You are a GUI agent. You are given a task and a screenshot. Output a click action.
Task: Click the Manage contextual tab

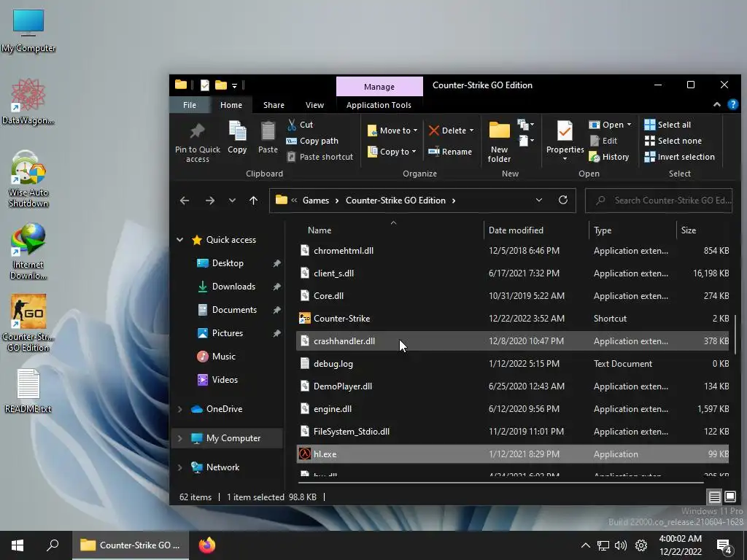click(379, 87)
